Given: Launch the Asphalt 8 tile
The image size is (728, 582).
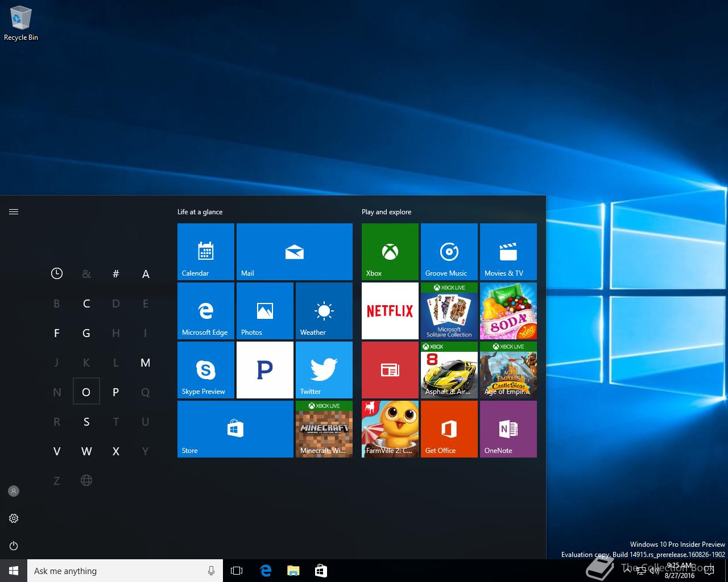Looking at the screenshot, I should pyautogui.click(x=449, y=369).
